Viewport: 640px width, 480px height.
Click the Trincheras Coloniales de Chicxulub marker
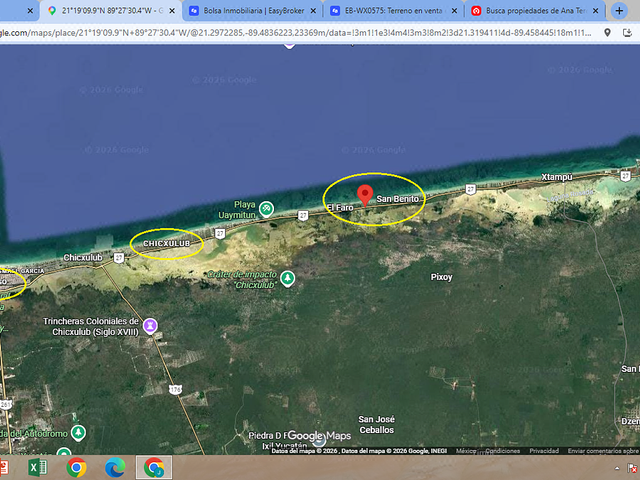click(151, 326)
